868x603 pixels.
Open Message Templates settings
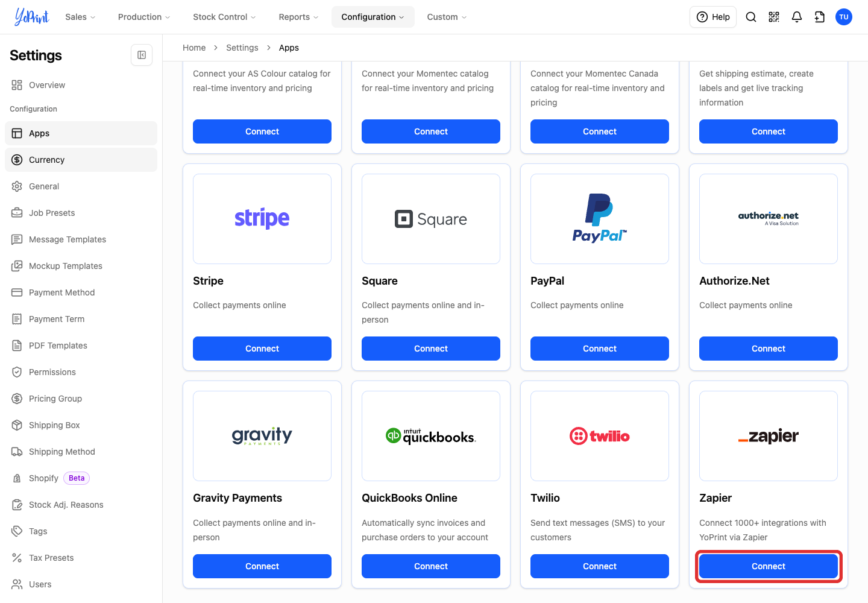tap(81, 239)
